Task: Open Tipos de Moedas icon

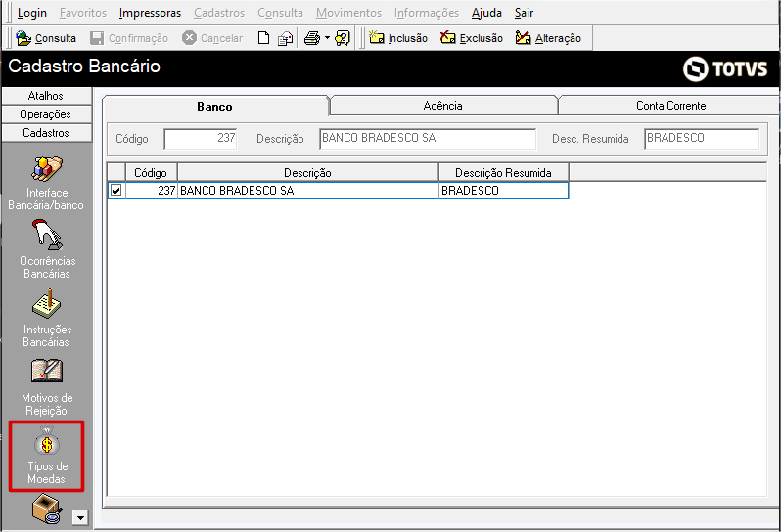Action: tap(46, 456)
